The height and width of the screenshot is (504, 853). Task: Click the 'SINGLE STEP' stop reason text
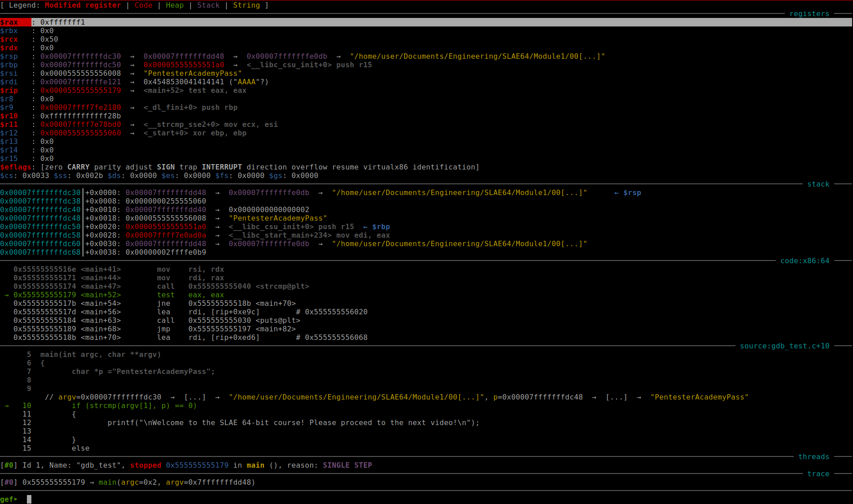tap(347, 465)
